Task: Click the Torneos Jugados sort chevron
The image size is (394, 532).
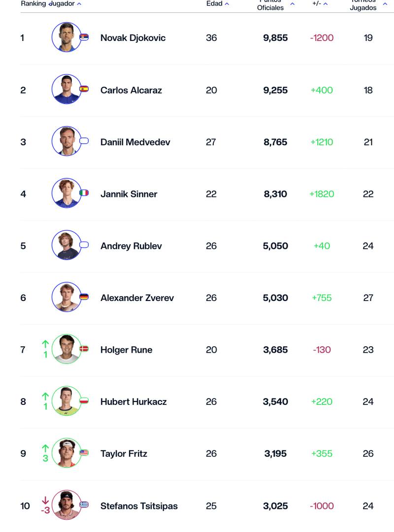Action: point(384,3)
